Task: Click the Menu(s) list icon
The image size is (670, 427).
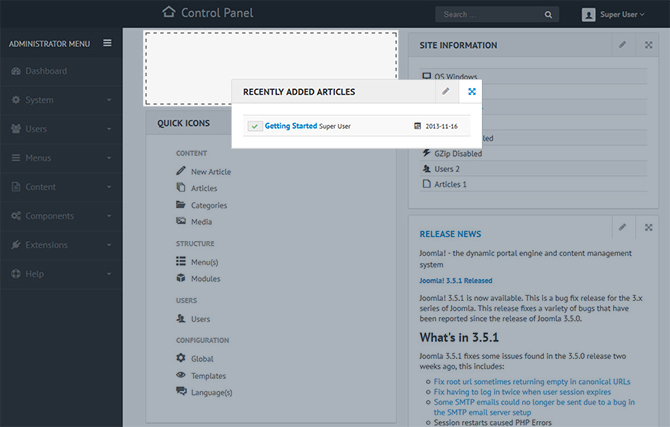Action: click(x=181, y=261)
